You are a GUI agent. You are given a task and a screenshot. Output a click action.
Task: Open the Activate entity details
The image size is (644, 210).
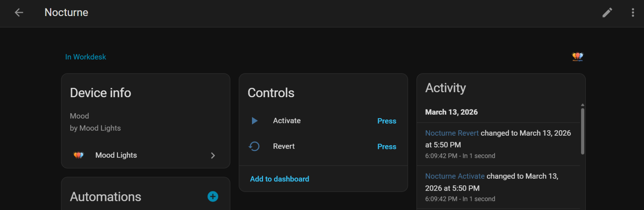(x=287, y=121)
